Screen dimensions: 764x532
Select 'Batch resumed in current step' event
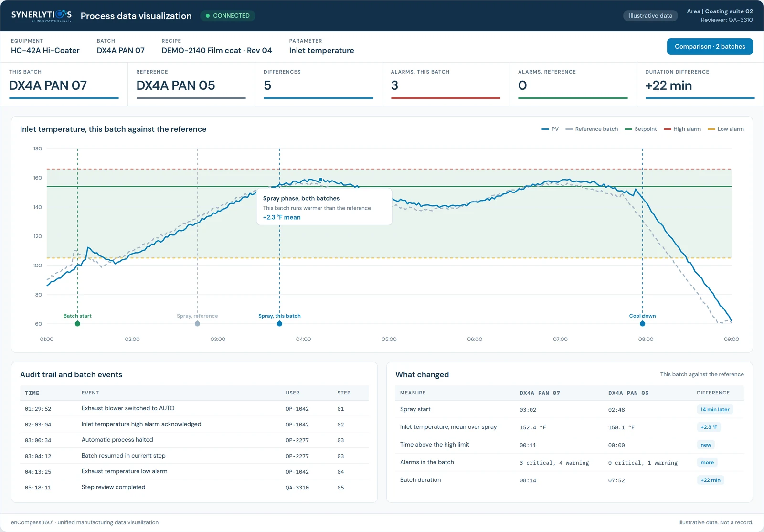point(194,456)
